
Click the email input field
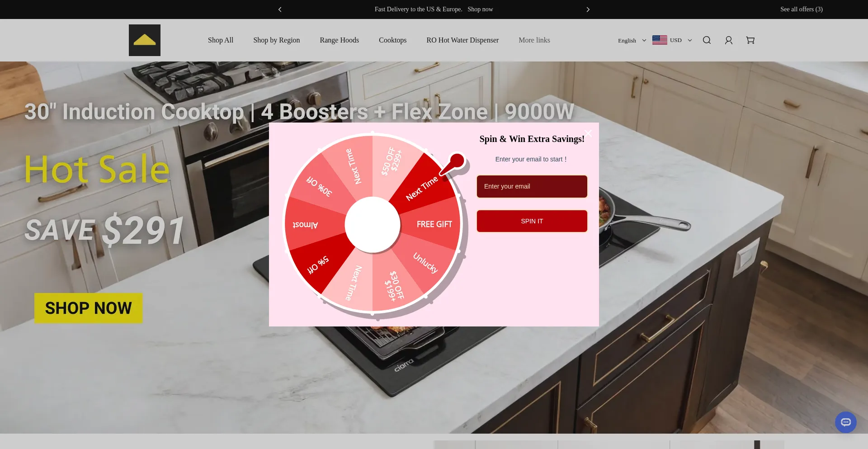[x=532, y=186]
